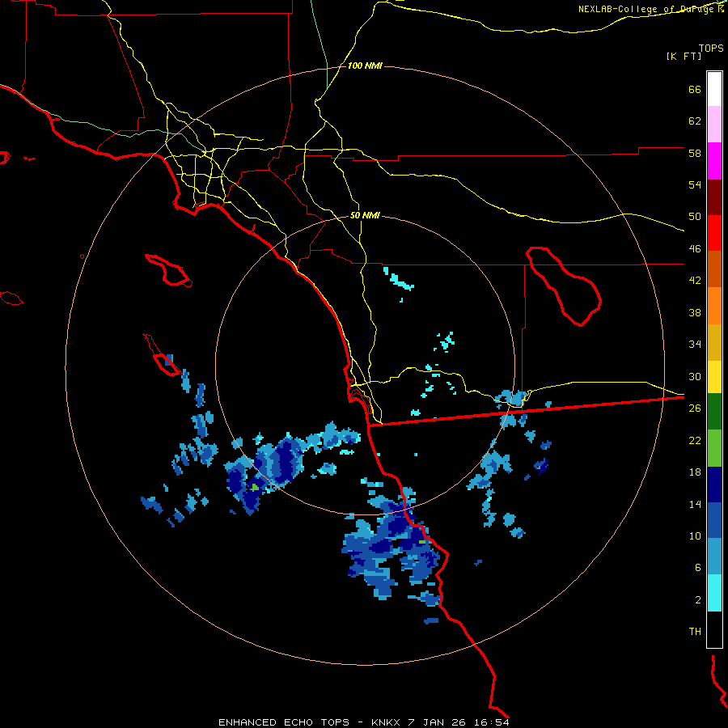This screenshot has width=728, height=728.
Task: Click the legend value "14"
Action: (695, 504)
